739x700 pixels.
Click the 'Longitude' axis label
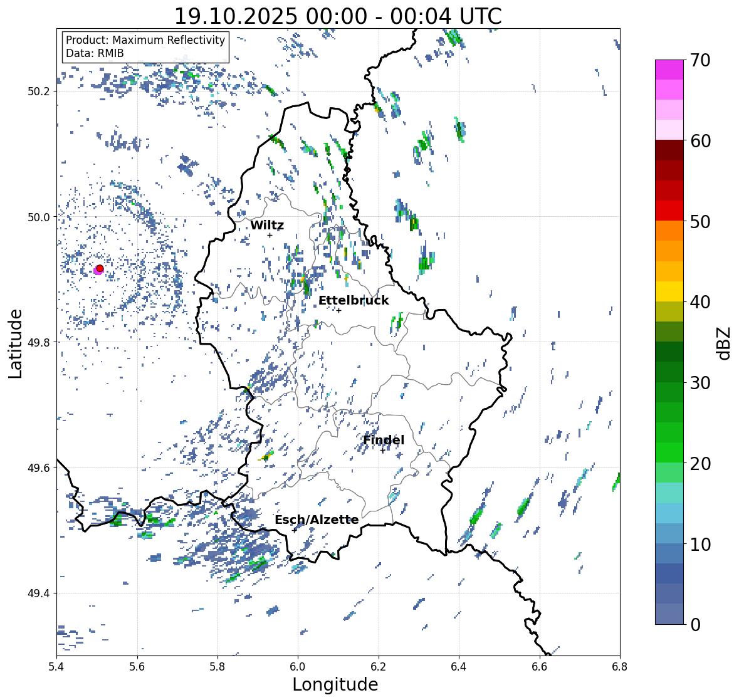pyautogui.click(x=335, y=684)
